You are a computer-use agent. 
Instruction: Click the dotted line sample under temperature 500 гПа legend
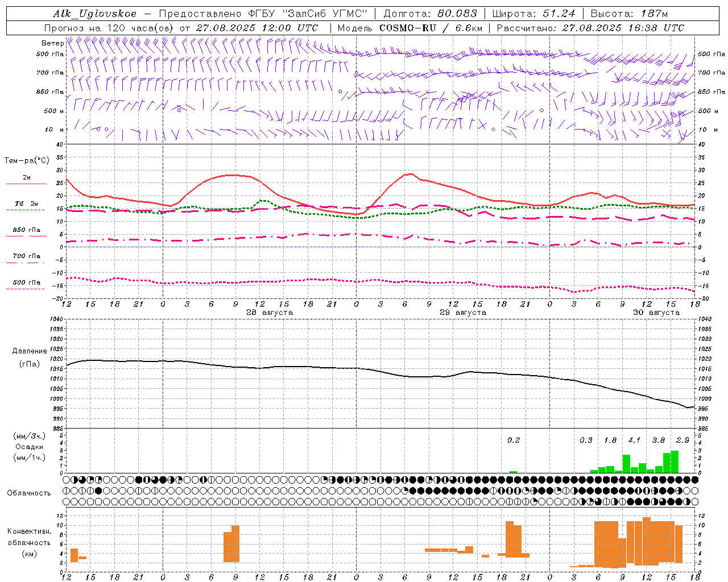point(25,289)
